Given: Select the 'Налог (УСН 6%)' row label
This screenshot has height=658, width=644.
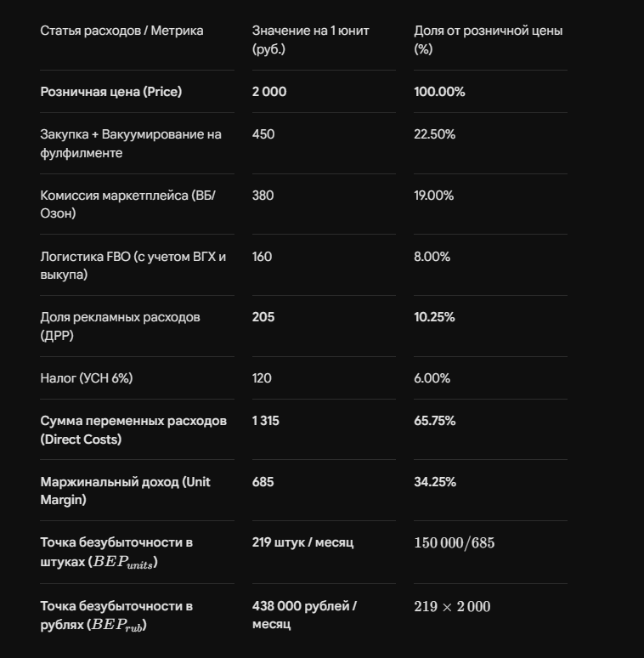Looking at the screenshot, I should coord(87,378).
